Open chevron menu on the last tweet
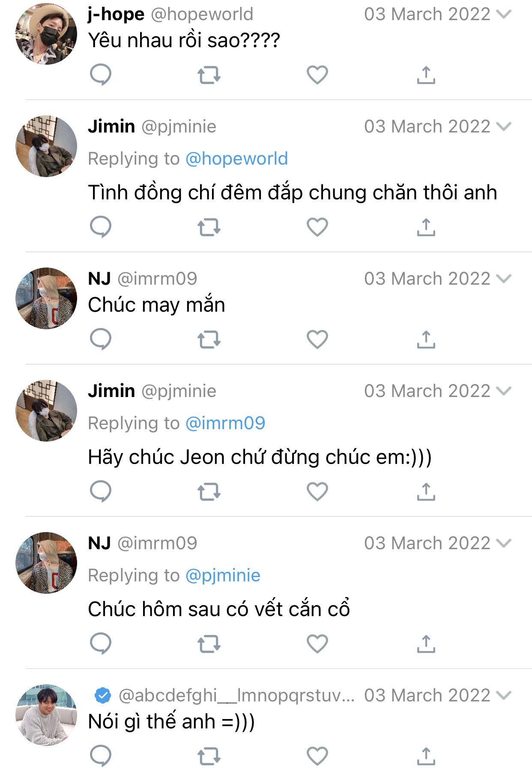This screenshot has width=532, height=776. pyautogui.click(x=504, y=695)
